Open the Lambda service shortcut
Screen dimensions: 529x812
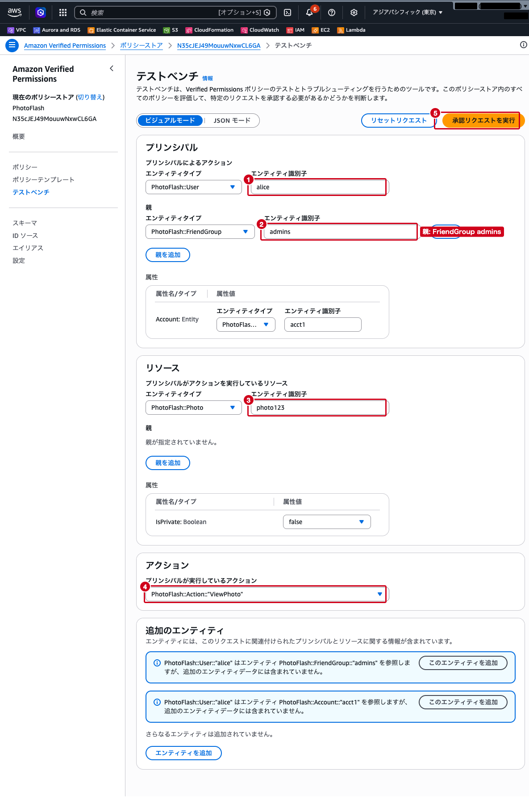pos(351,30)
